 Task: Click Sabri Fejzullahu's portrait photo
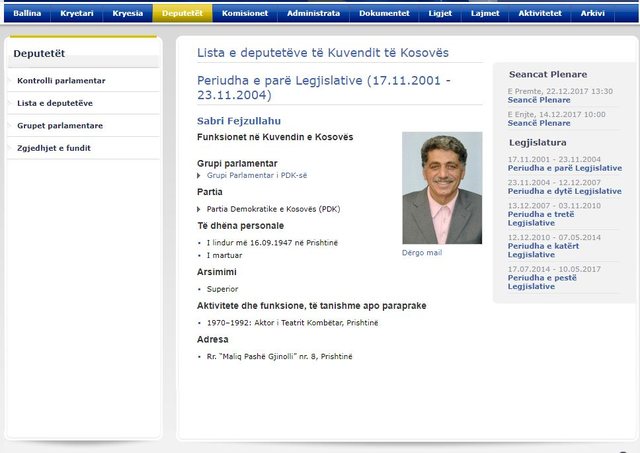click(x=441, y=187)
